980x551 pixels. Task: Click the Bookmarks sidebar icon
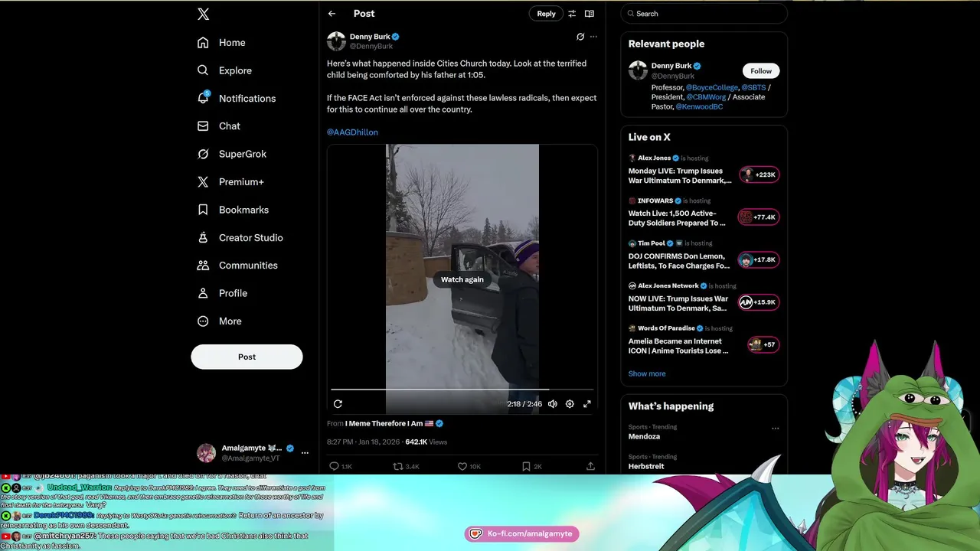pyautogui.click(x=203, y=210)
